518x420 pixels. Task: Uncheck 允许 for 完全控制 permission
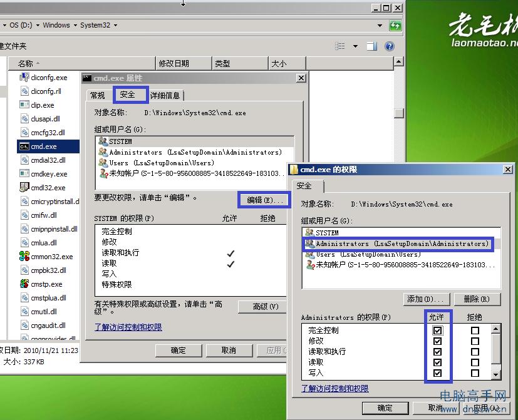coord(437,330)
